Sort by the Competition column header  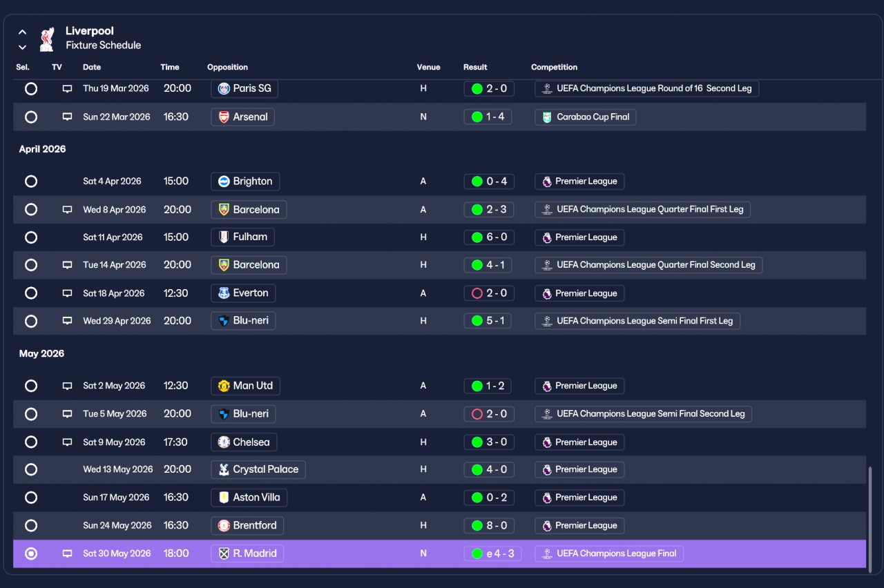[x=554, y=67]
